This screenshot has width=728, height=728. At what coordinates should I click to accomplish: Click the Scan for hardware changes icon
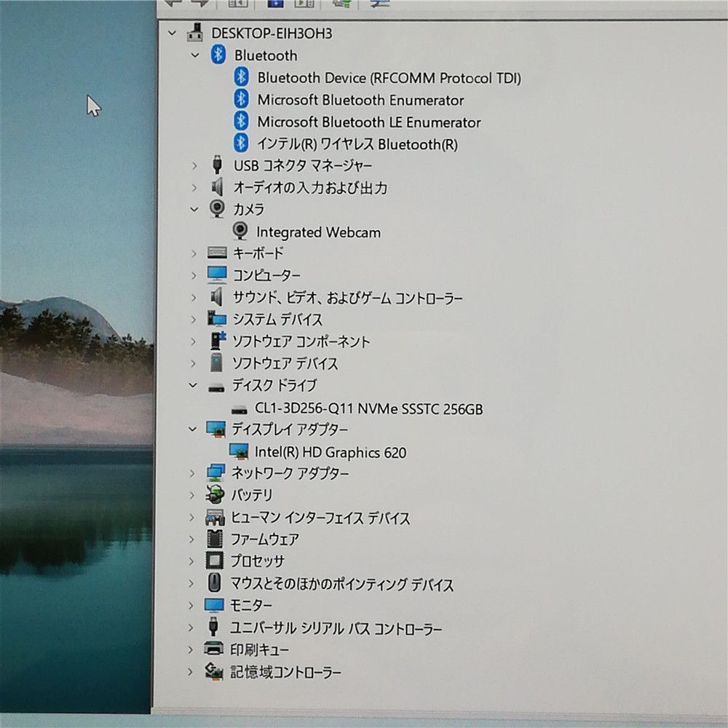pos(342,4)
